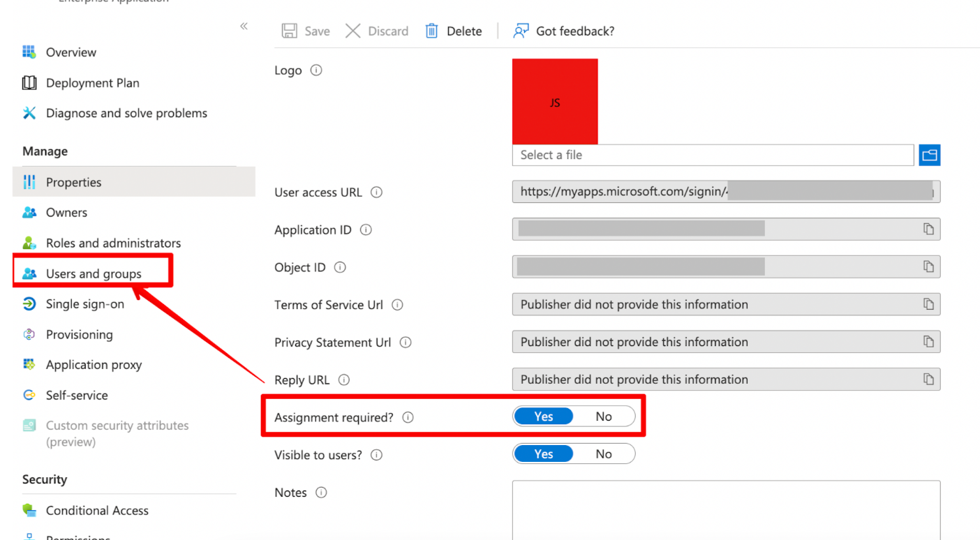Click the copy icon for Application ID

click(x=928, y=229)
